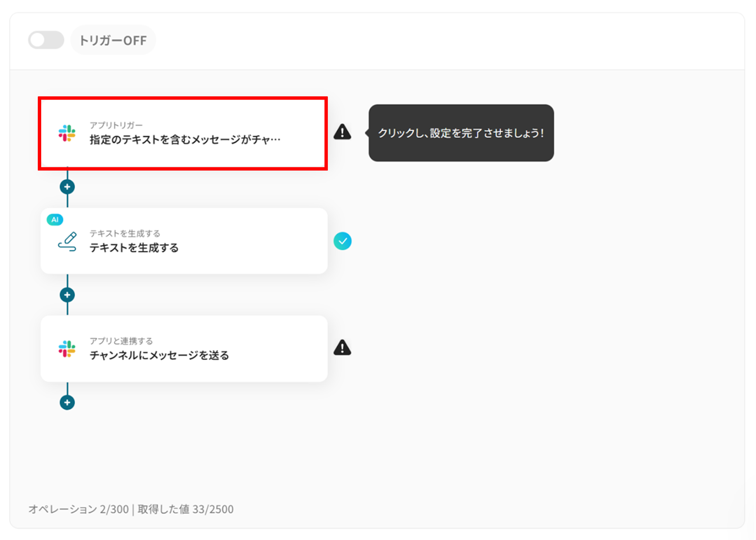Viewport: 756px width, 540px height.
Task: Click completed checkmark beside テキストを生成する
Action: (x=343, y=241)
